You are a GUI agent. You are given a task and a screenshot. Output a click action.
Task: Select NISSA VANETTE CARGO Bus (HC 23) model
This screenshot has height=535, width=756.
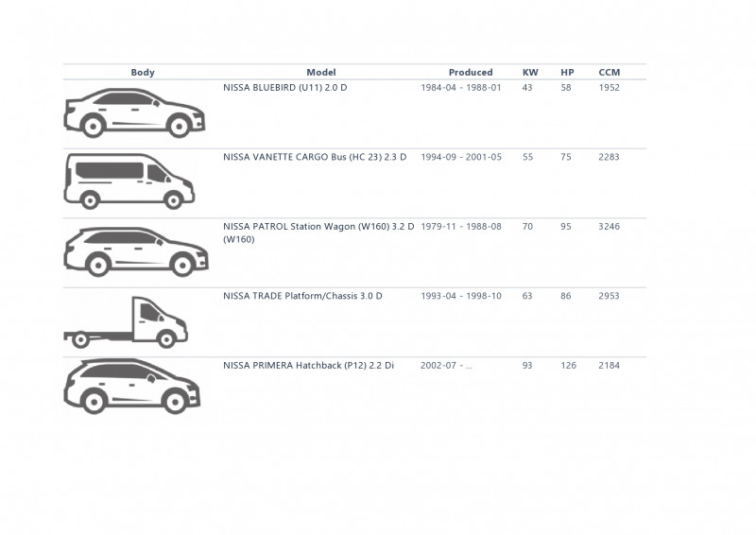315,157
